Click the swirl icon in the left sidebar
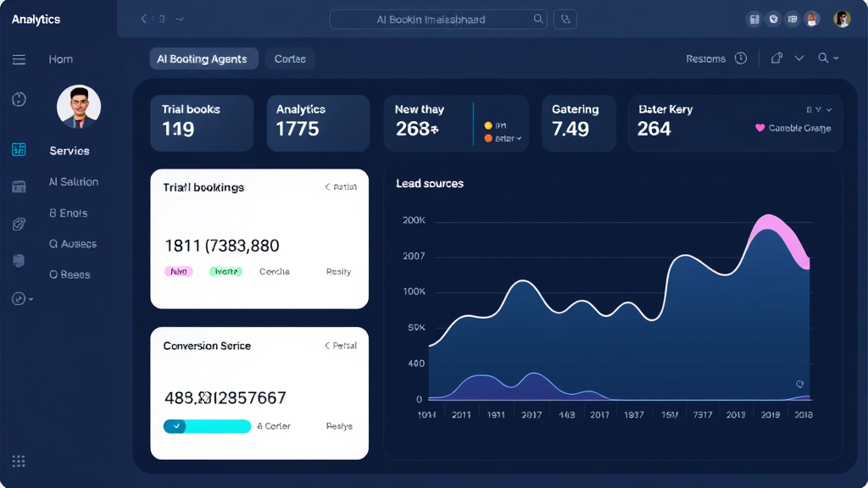The width and height of the screenshot is (868, 488). click(19, 224)
